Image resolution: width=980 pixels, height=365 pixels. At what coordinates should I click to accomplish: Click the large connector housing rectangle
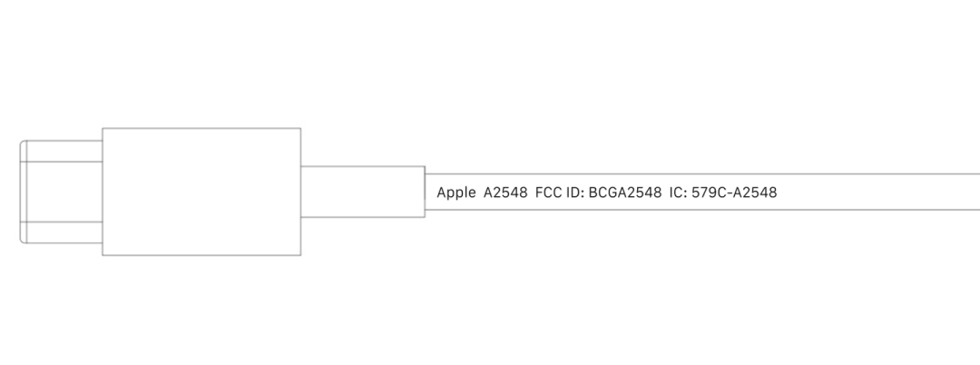click(x=201, y=192)
